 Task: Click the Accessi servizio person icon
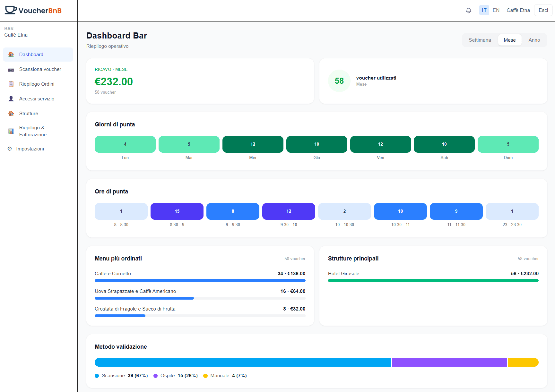coord(11,99)
